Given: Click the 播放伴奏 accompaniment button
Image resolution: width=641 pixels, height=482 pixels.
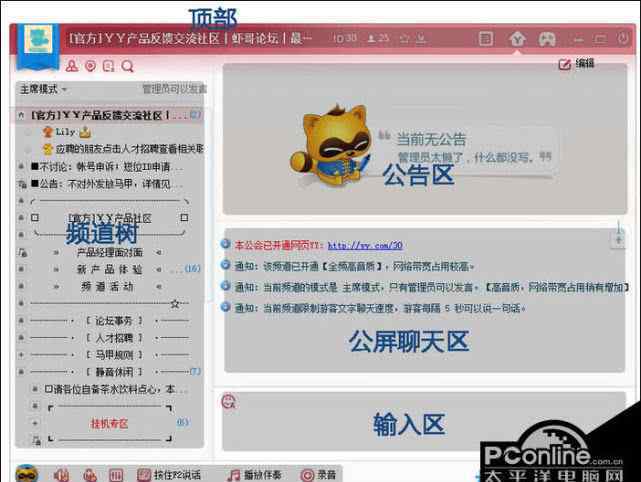Looking at the screenshot, I should [255, 475].
